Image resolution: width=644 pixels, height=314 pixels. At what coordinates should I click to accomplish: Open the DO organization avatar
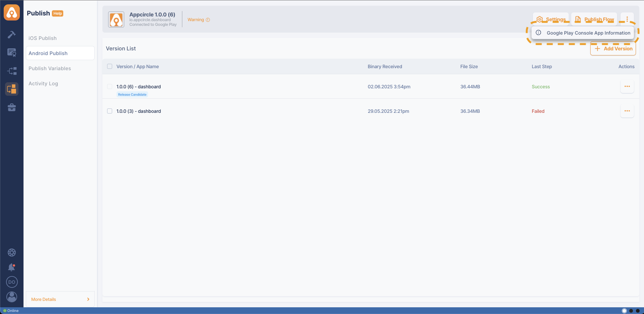pos(12,282)
